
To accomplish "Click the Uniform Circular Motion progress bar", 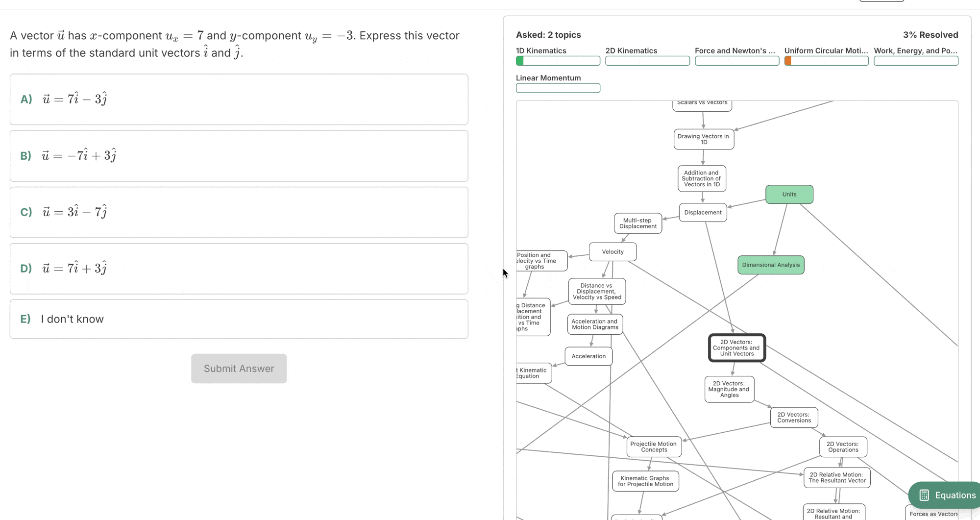I will click(x=826, y=61).
